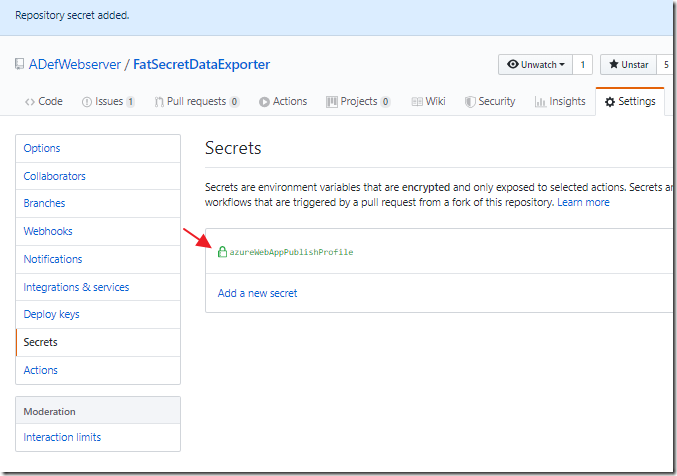Open the ADefWebserver owner link
Screen dimensions: 677x476
75,64
